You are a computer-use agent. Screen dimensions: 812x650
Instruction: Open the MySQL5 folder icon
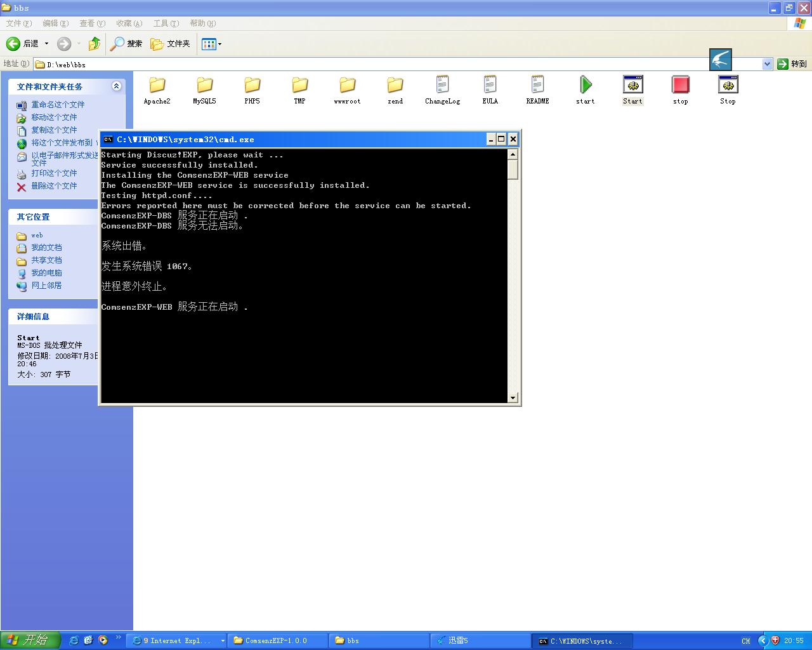[204, 85]
